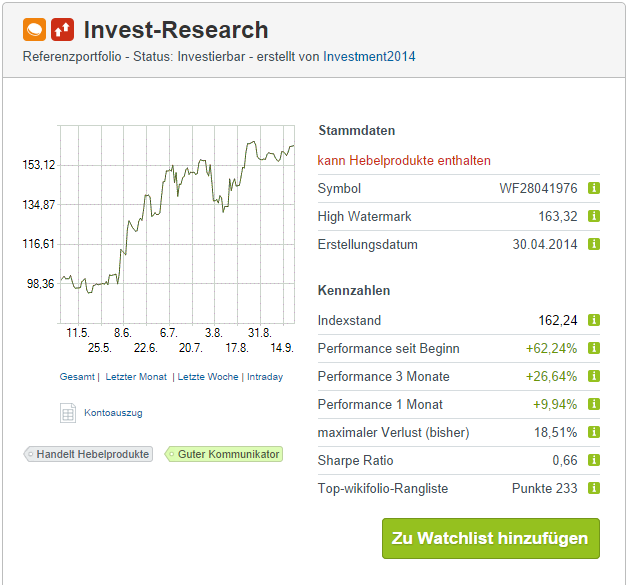Click the Handelt Hebelprodukte tag
Viewport: 626px width, 585px height.
pyautogui.click(x=89, y=454)
